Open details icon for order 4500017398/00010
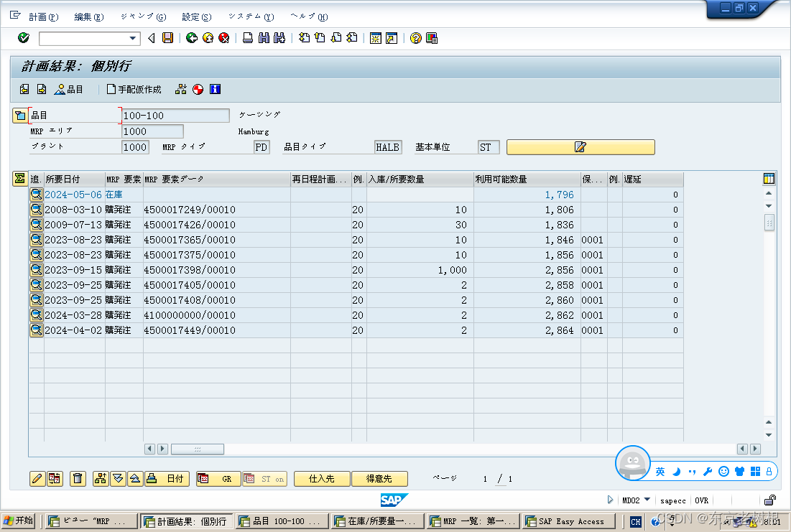Viewport: 791px width, 532px height. tap(37, 270)
